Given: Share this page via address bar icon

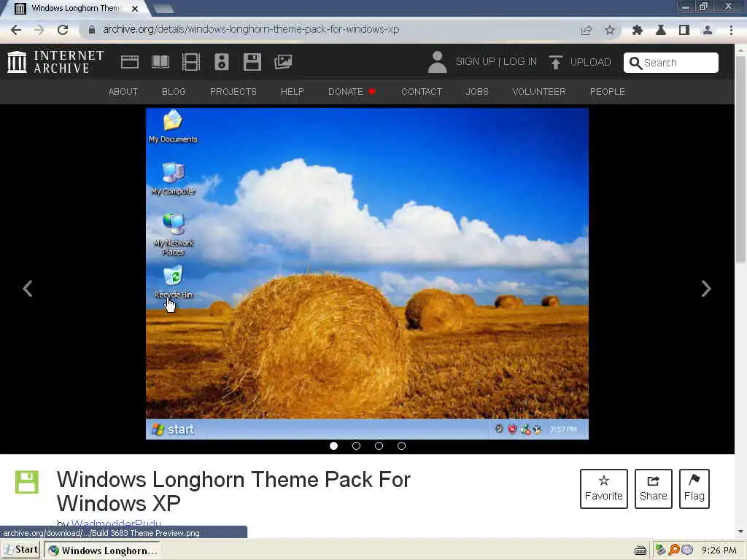Looking at the screenshot, I should (x=587, y=30).
